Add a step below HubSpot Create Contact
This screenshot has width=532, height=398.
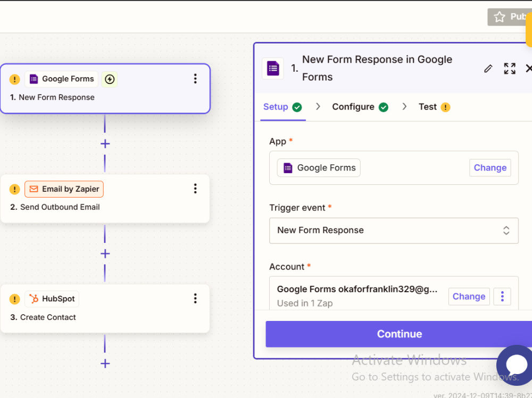(x=105, y=363)
